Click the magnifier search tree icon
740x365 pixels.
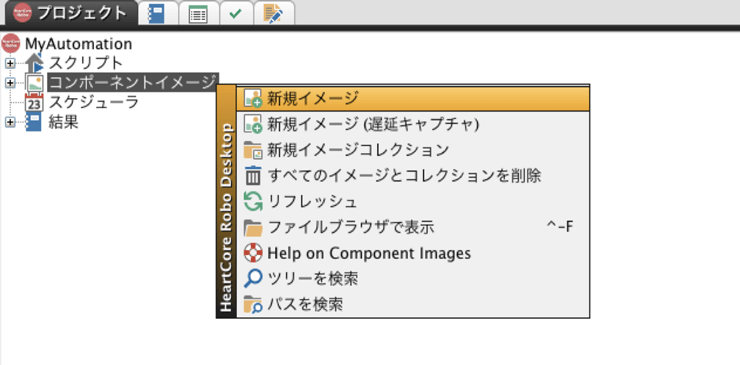click(x=253, y=279)
